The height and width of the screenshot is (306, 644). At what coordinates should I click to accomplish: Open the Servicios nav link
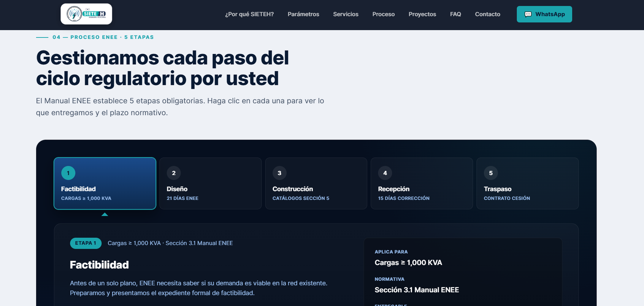[x=346, y=14]
